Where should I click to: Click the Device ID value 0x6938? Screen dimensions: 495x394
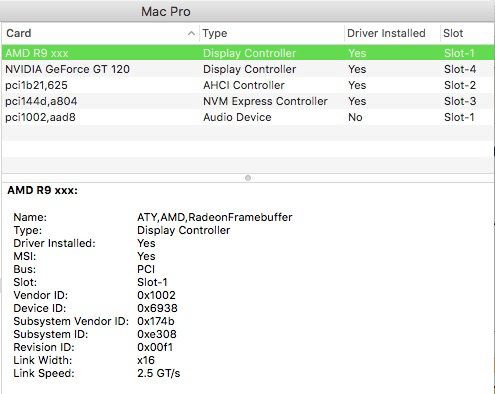click(x=157, y=308)
